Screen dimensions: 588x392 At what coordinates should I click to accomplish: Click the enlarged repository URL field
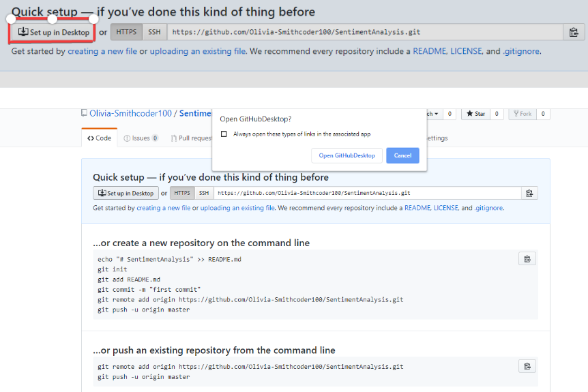coord(365,32)
